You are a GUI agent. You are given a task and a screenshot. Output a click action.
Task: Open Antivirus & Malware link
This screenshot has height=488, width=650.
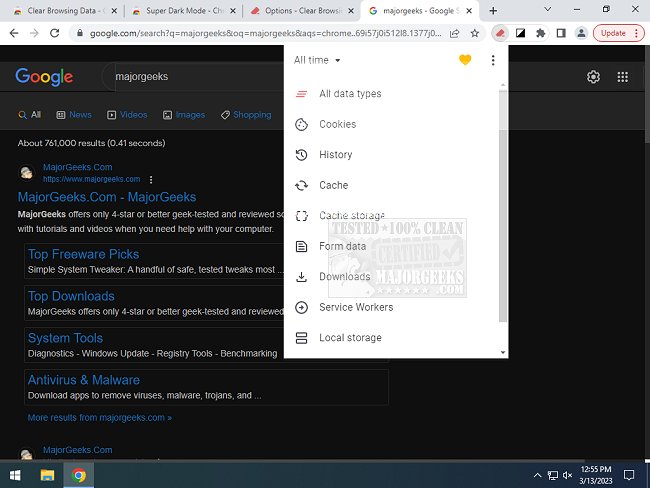[x=84, y=380]
